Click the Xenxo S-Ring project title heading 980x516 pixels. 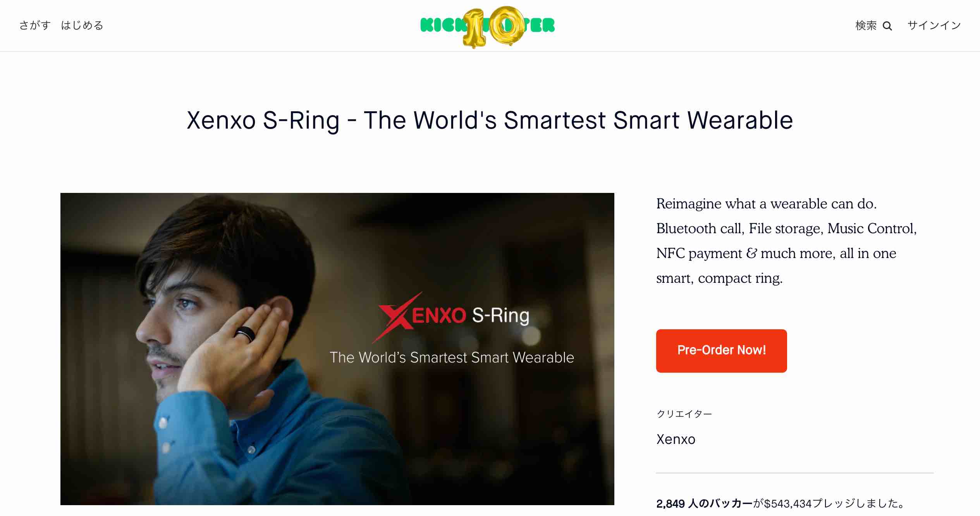point(490,120)
